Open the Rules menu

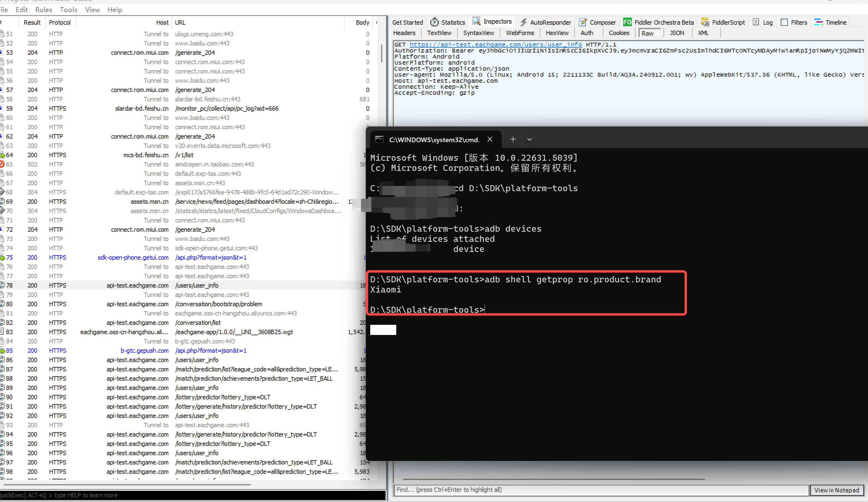point(44,10)
